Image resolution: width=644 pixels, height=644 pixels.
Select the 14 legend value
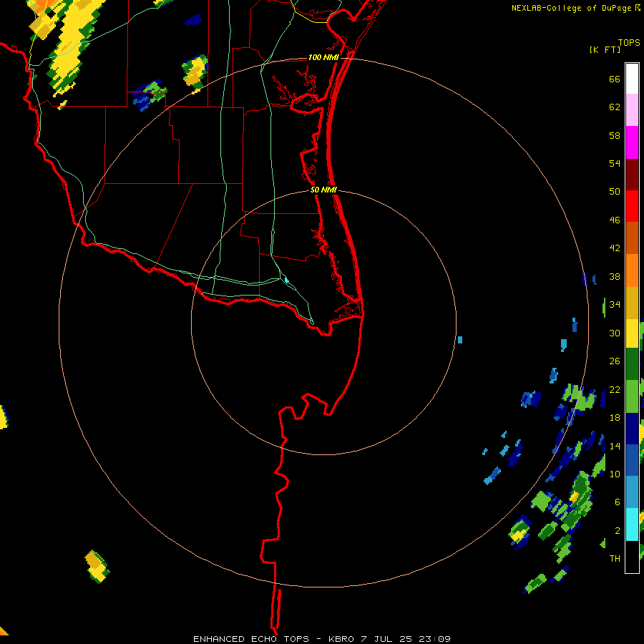615,446
